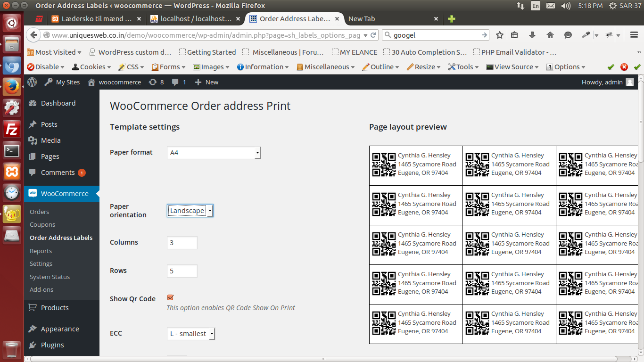Open the show bookmarks list icon

pyautogui.click(x=514, y=35)
